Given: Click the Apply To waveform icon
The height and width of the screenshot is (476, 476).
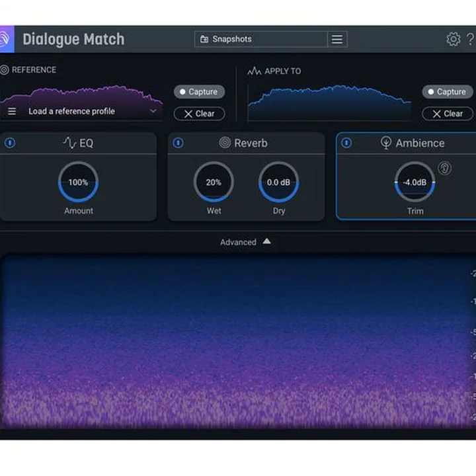Looking at the screenshot, I should click(254, 71).
